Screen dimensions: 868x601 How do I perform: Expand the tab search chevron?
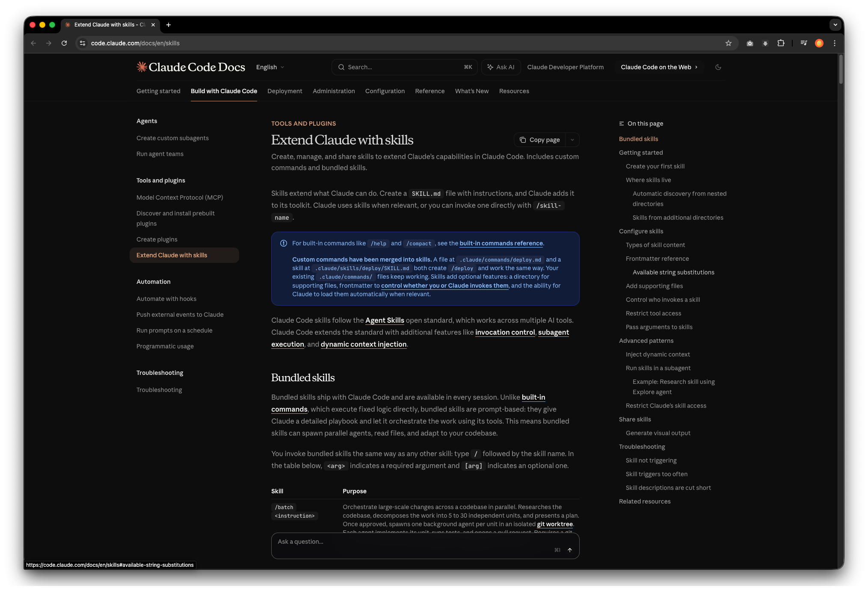pyautogui.click(x=835, y=25)
